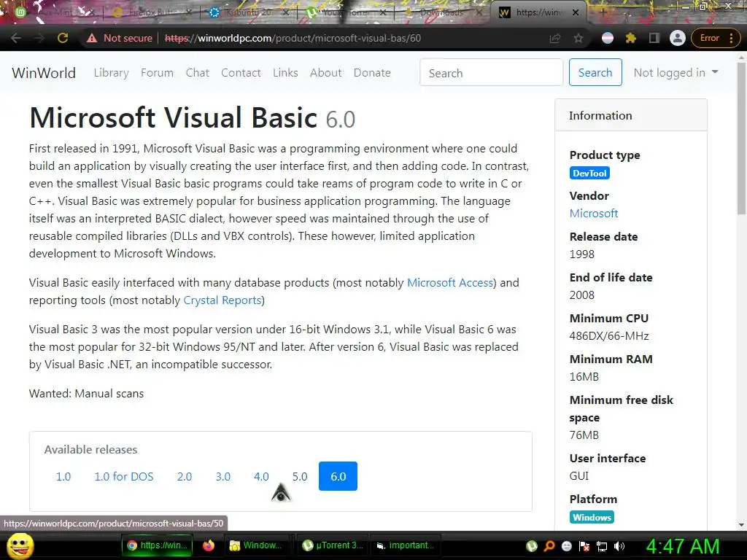Viewport: 747px width, 560px height.
Task: Expand the Not logged in dropdown
Action: pos(676,72)
